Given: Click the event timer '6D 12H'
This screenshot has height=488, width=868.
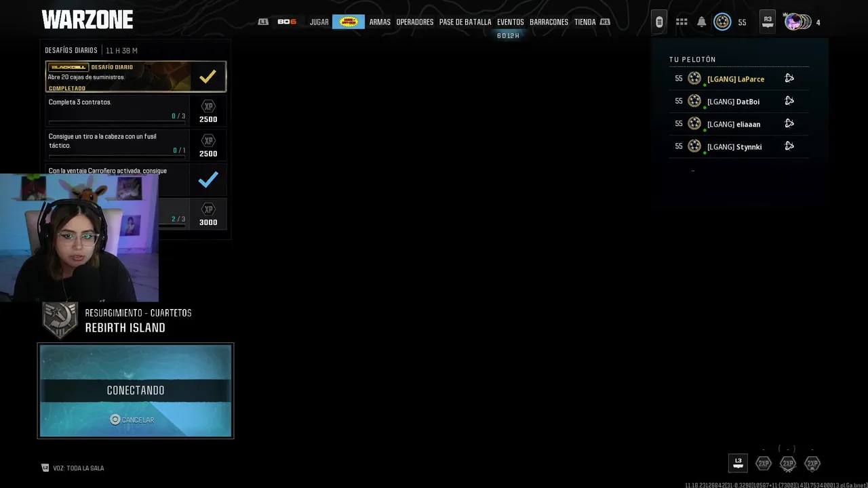Looking at the screenshot, I should tap(508, 36).
